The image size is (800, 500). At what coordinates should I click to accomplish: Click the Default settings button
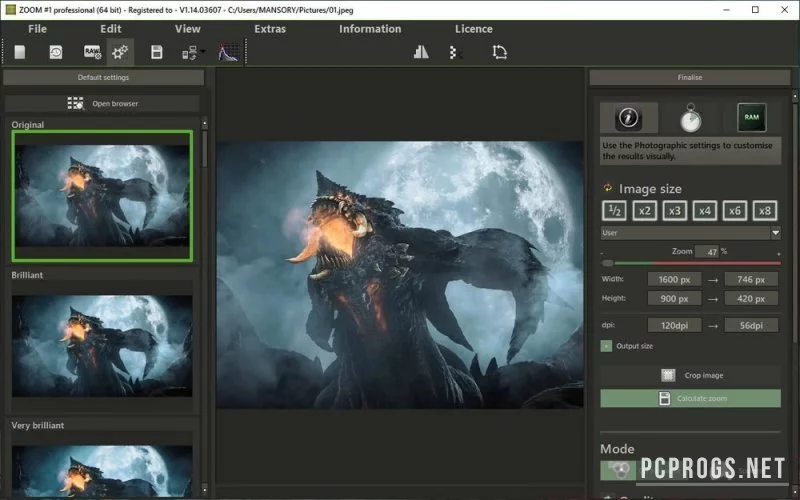[104, 78]
